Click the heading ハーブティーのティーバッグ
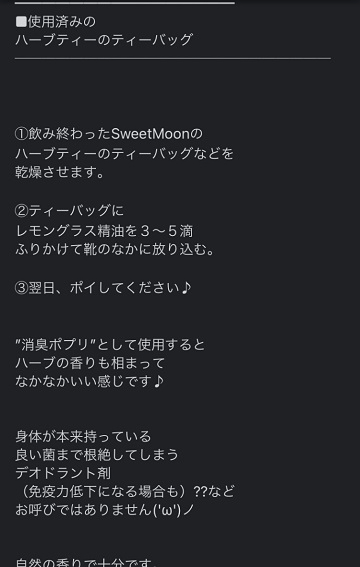Image resolution: width=360 pixels, height=567 pixels. [x=104, y=40]
